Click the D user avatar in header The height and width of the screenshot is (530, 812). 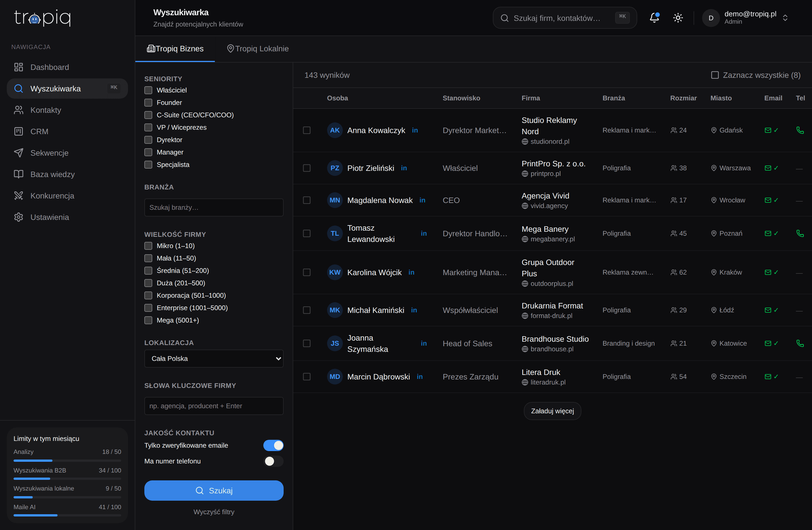point(711,18)
